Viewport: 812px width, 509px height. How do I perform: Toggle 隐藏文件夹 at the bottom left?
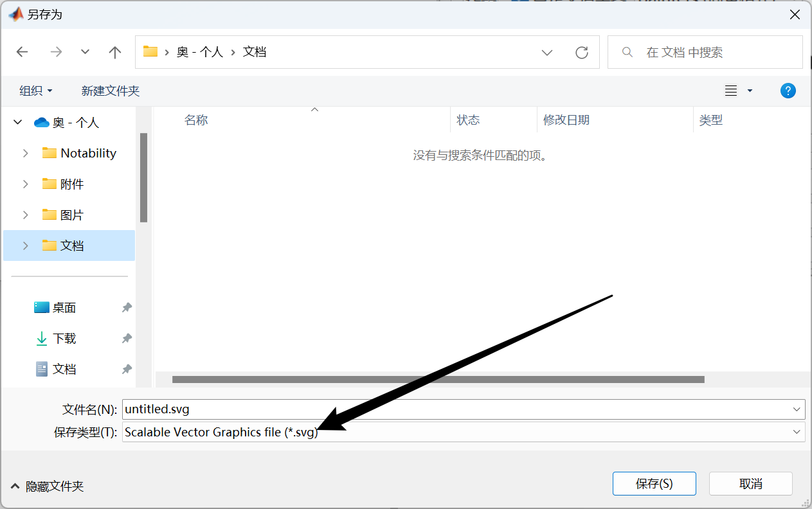pos(47,487)
